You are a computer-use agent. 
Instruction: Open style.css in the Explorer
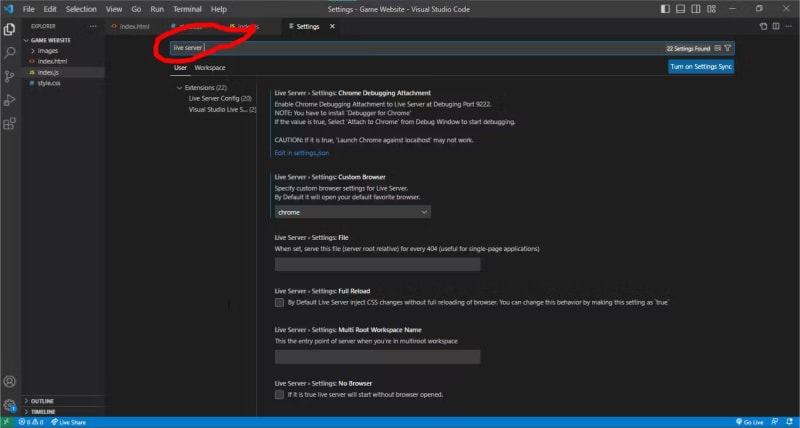[x=49, y=83]
